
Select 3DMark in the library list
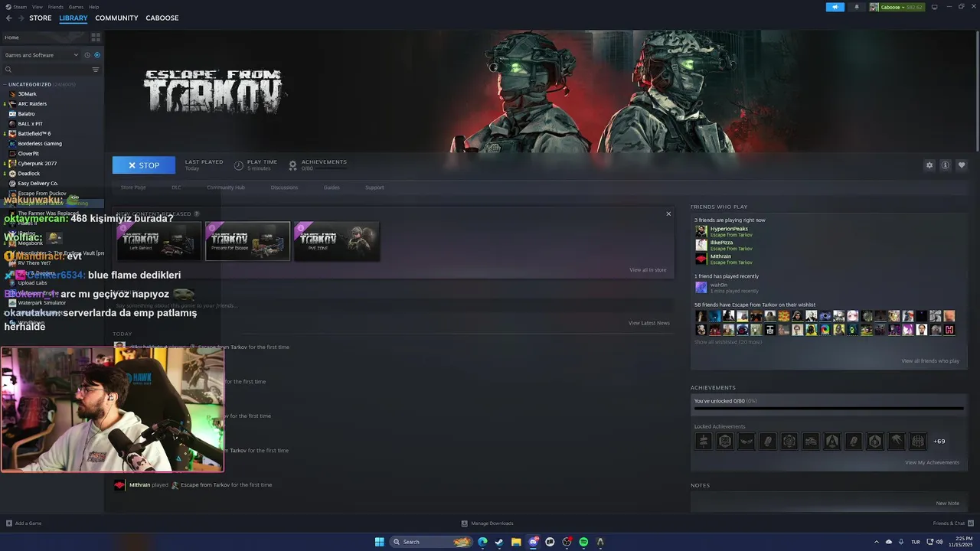(x=27, y=93)
